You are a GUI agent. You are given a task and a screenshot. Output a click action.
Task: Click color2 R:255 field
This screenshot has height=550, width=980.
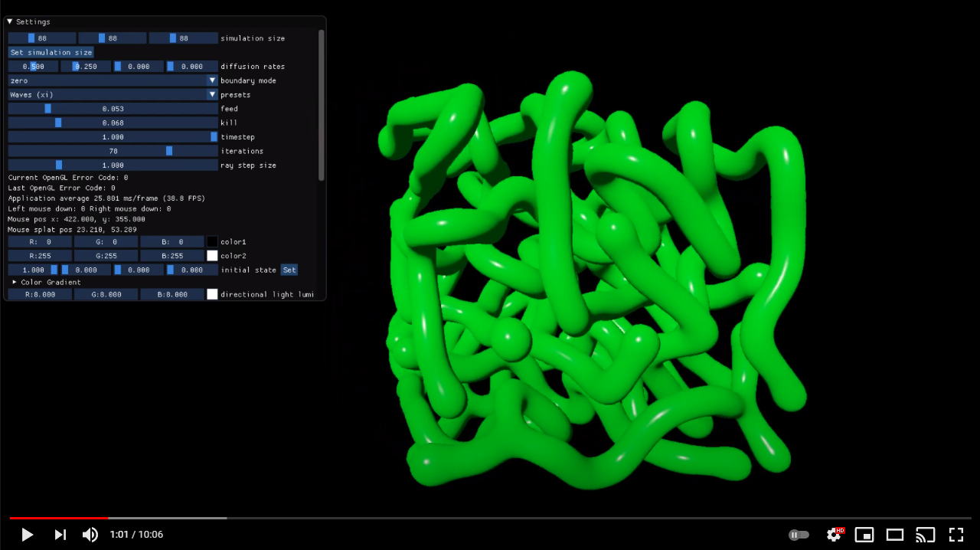point(40,256)
